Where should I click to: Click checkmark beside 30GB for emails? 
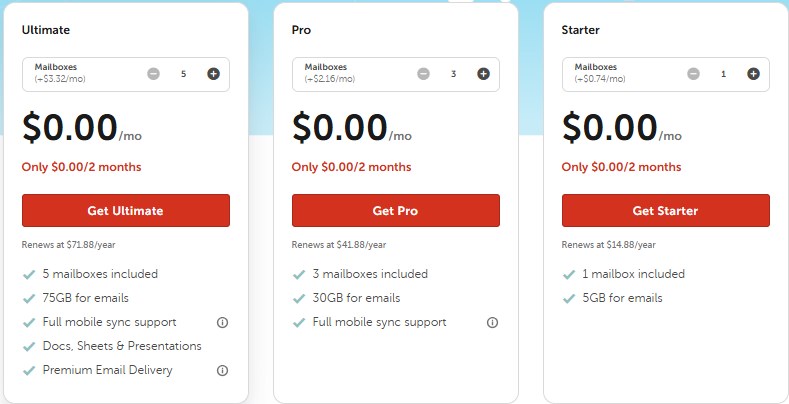[x=298, y=298]
